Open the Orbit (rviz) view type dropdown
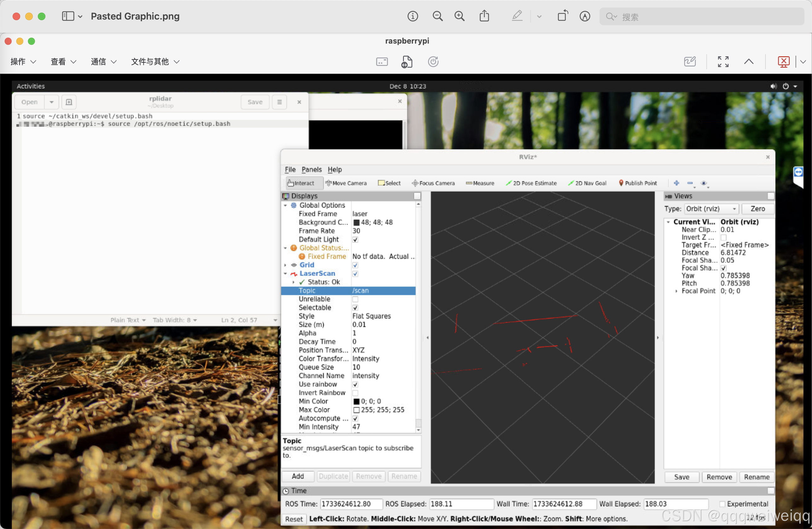 (711, 208)
